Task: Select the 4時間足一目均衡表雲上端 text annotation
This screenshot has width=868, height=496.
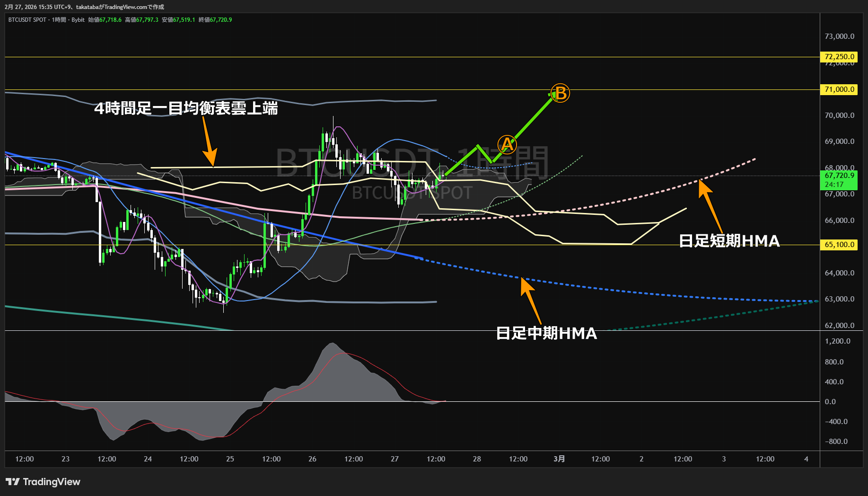Action: [x=186, y=108]
